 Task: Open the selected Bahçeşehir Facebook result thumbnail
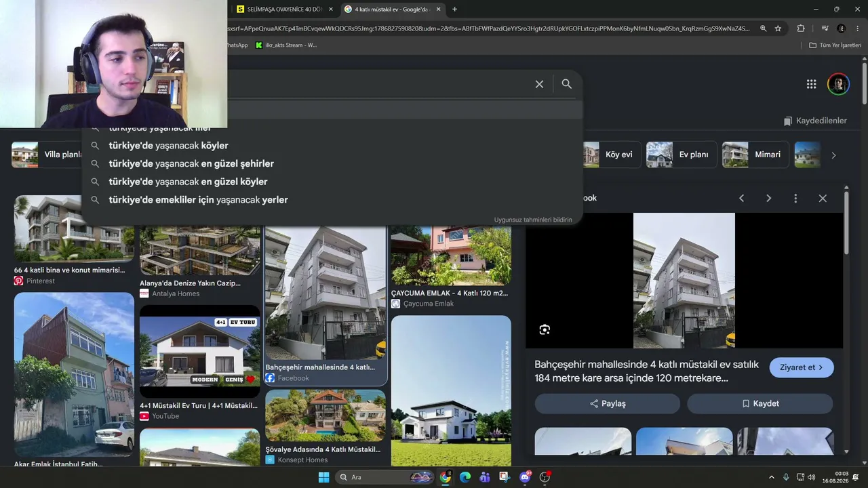pyautogui.click(x=325, y=293)
